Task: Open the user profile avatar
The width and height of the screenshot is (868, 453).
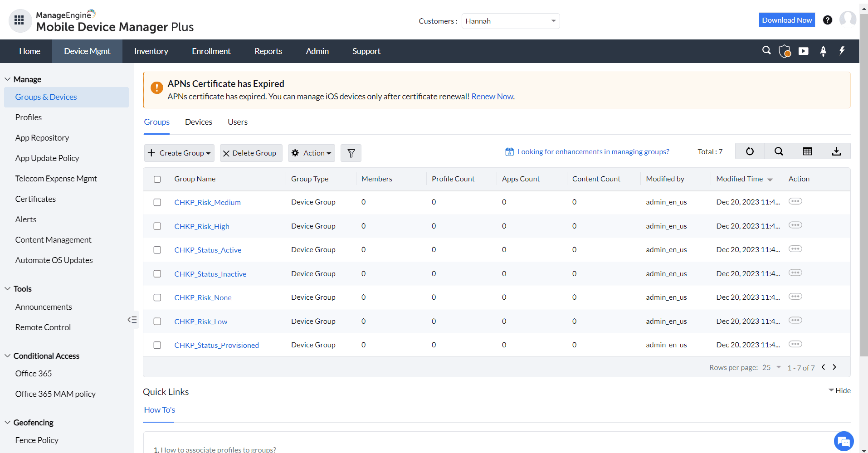Action: coord(848,20)
